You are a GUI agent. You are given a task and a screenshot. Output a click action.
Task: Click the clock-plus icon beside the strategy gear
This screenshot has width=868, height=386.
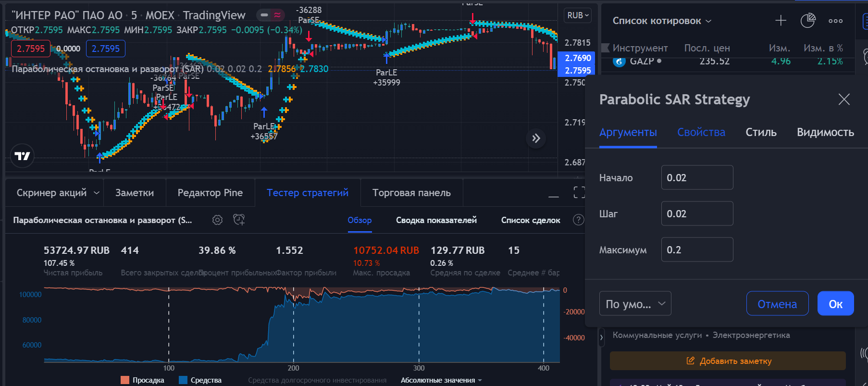point(239,220)
